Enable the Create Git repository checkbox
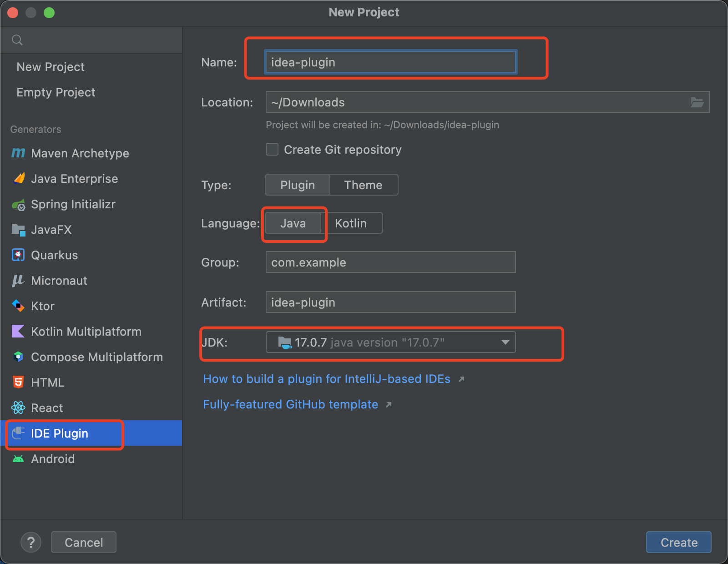The height and width of the screenshot is (564, 728). point(272,150)
